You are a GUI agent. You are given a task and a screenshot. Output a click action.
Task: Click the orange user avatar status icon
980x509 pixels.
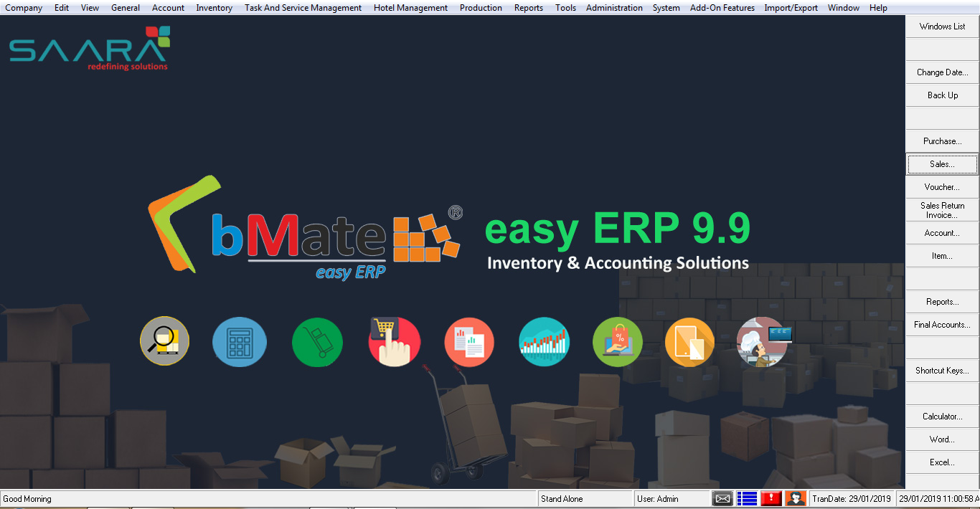[796, 498]
